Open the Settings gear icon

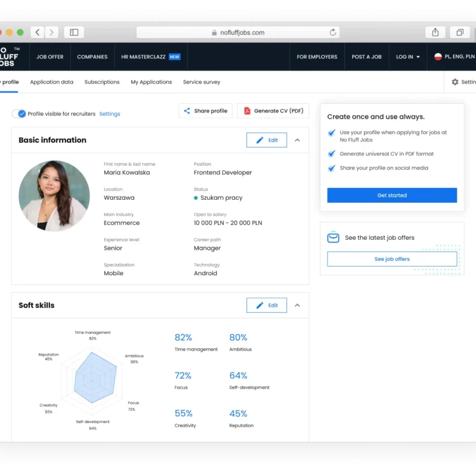click(455, 82)
